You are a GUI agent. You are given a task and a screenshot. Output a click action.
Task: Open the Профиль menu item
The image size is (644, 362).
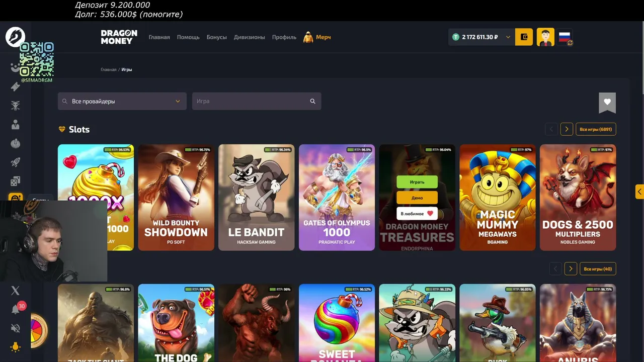pos(284,37)
